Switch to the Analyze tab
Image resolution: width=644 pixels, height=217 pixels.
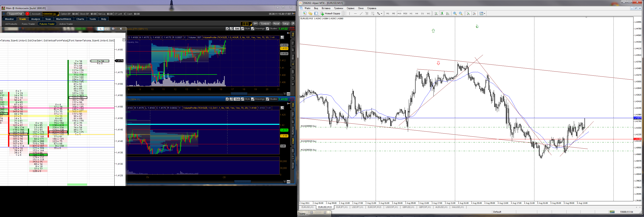tap(36, 19)
